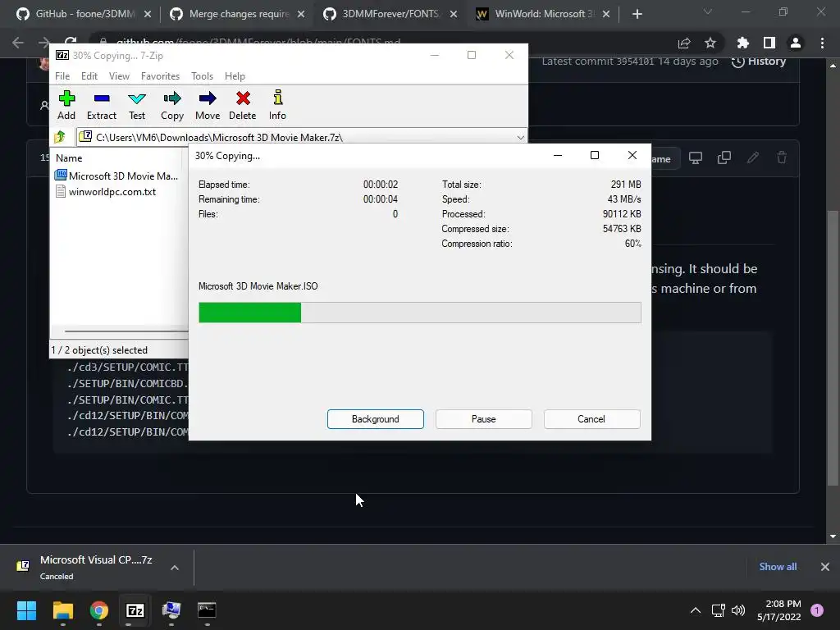Open the 7-Zip View menu
This screenshot has height=630, width=840.
pyautogui.click(x=119, y=76)
